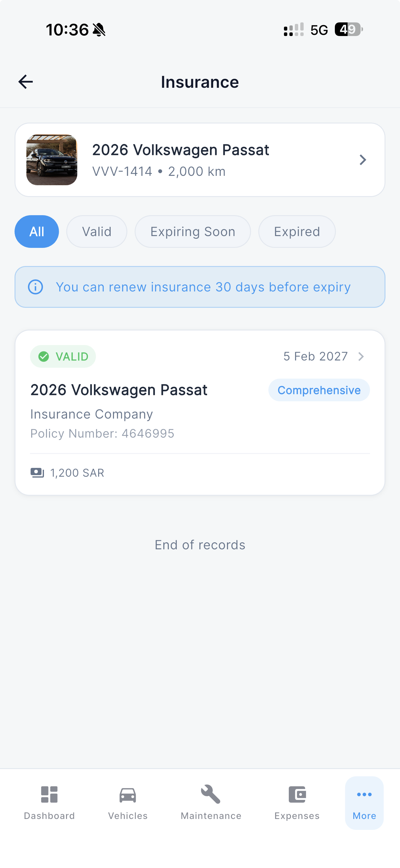Tap the back arrow on the Insurance screen

click(x=25, y=81)
